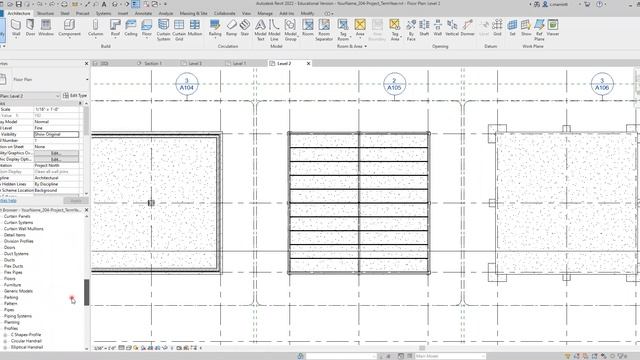Click Edit for Graphic Display Options
Screen dimensions: 640x360
56,159
